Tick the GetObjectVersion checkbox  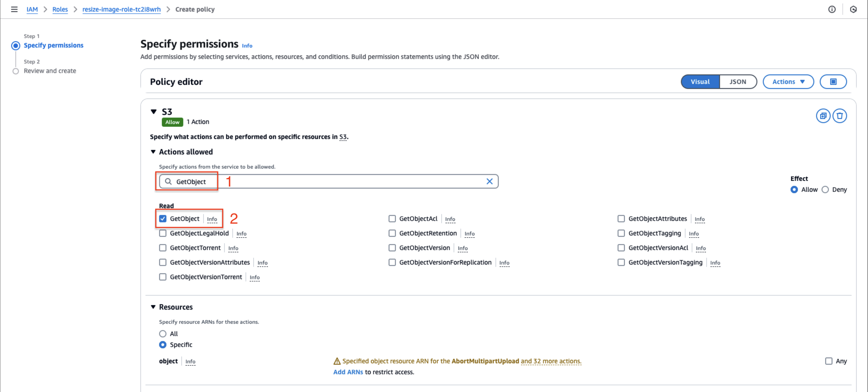tap(392, 248)
